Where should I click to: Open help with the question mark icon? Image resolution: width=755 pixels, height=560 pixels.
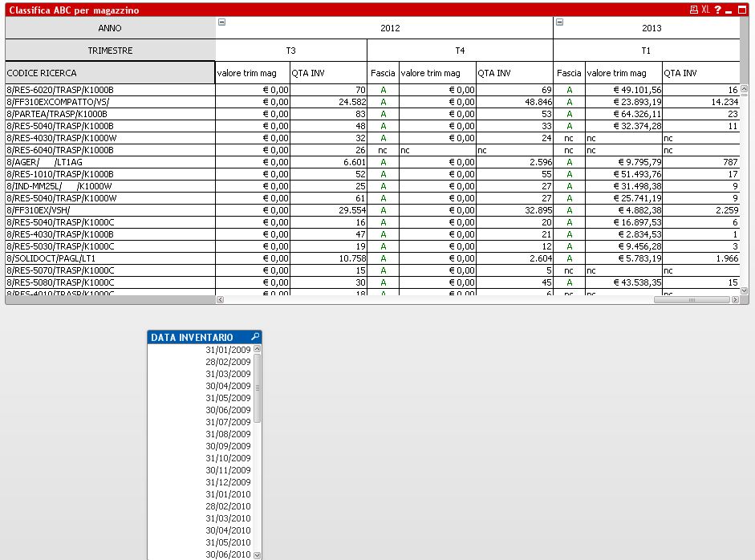(717, 10)
